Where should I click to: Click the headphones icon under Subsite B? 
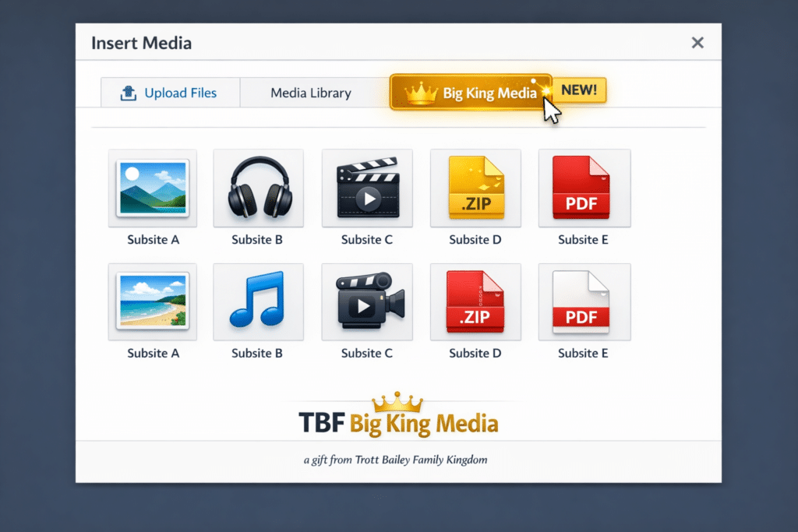point(258,187)
